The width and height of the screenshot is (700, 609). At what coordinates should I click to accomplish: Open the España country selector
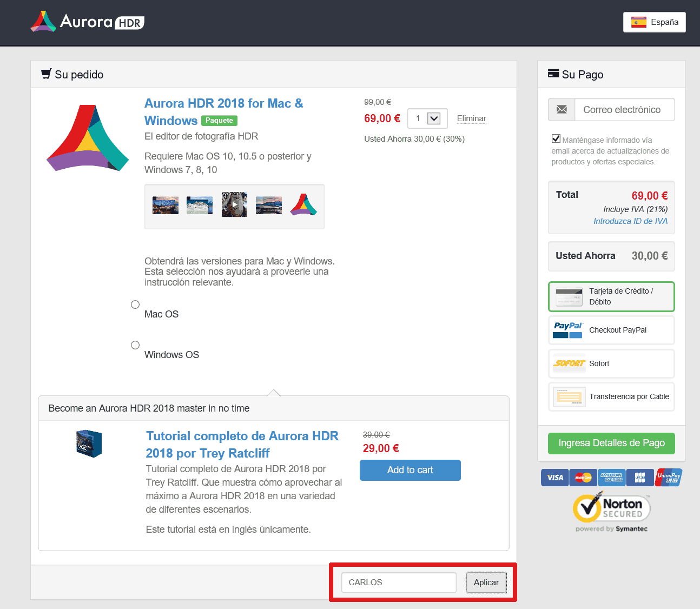(x=655, y=22)
